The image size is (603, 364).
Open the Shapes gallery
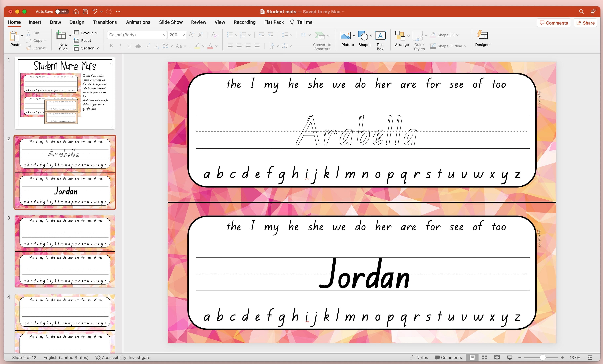363,36
